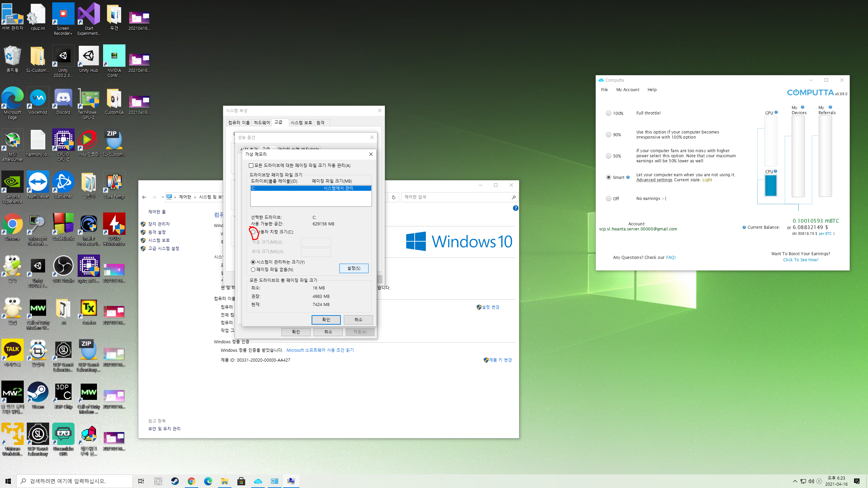Click the per BTC link in Computta

point(825,233)
